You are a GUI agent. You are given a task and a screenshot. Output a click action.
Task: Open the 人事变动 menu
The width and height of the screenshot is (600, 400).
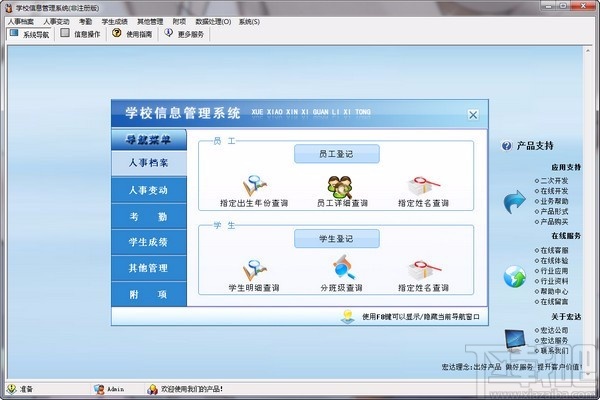pos(56,22)
